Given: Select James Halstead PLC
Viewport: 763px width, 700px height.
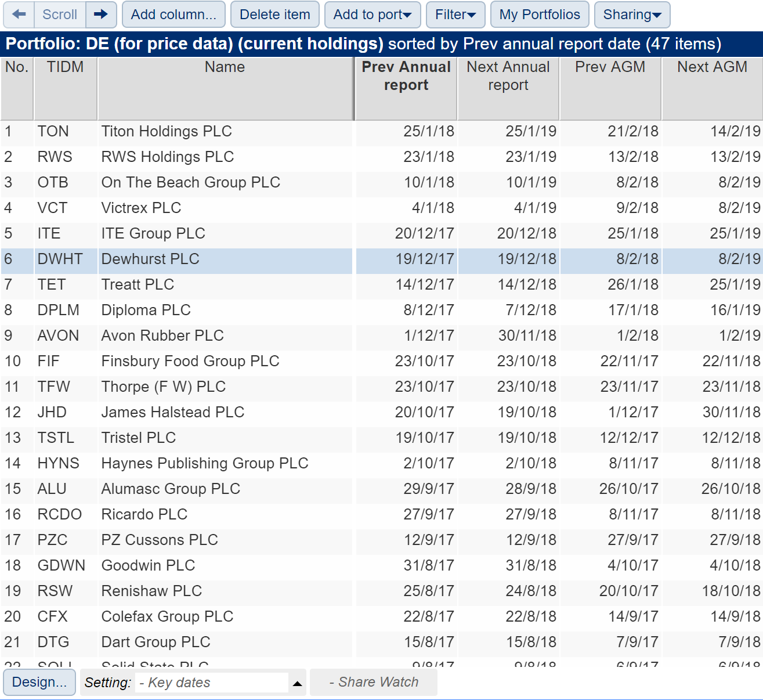Looking at the screenshot, I should point(173,412).
